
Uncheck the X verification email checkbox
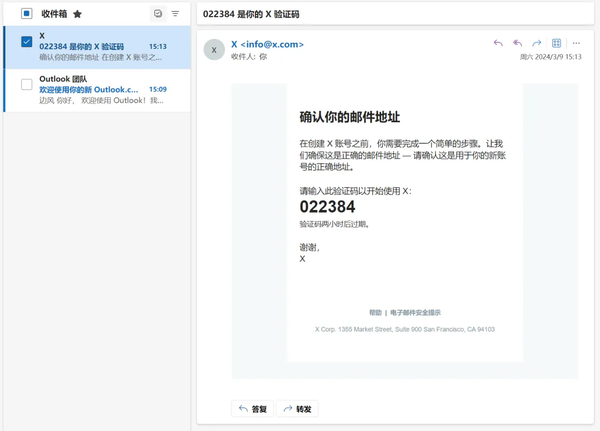coord(26,41)
